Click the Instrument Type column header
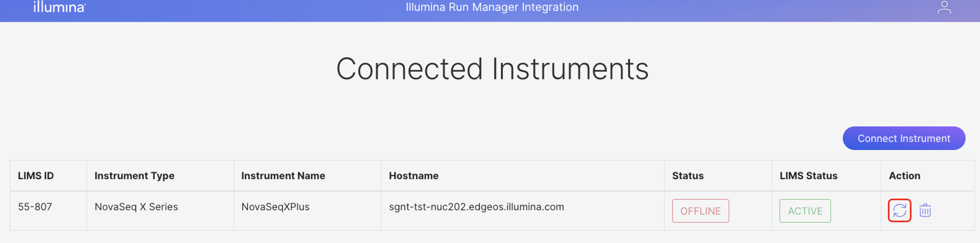The height and width of the screenshot is (243, 980). (x=134, y=176)
